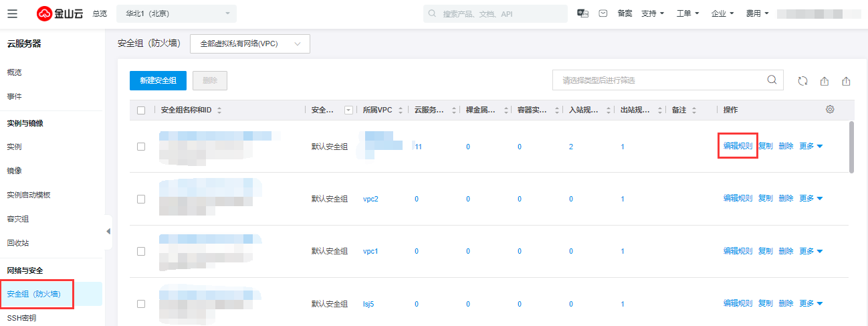
Task: Open the messages envelope icon
Action: [603, 13]
